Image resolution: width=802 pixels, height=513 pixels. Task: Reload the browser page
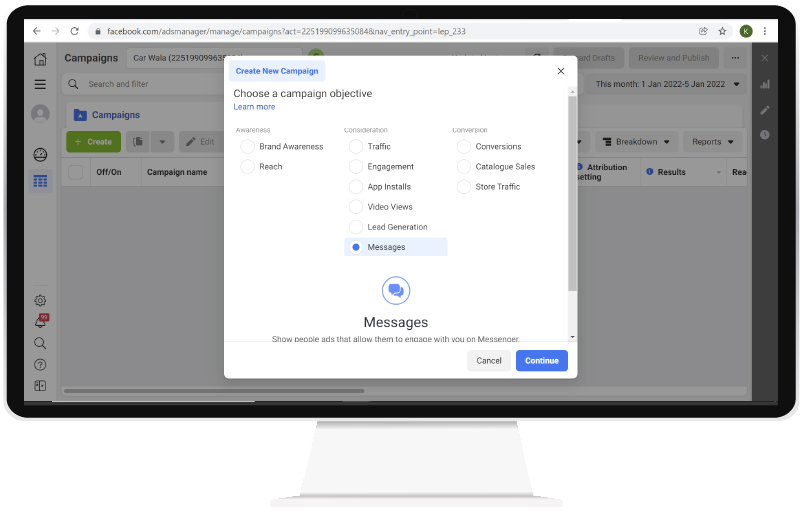pos(75,31)
